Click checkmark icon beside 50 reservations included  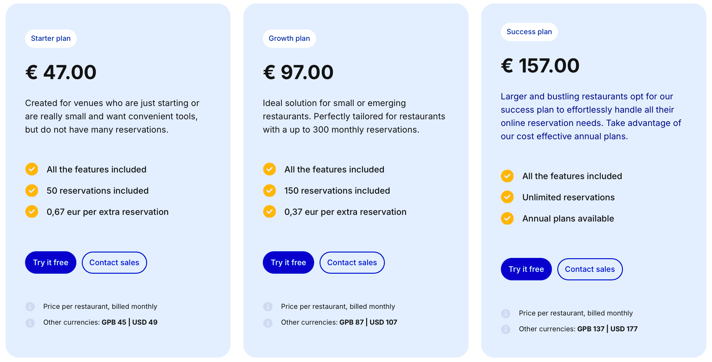coord(32,191)
